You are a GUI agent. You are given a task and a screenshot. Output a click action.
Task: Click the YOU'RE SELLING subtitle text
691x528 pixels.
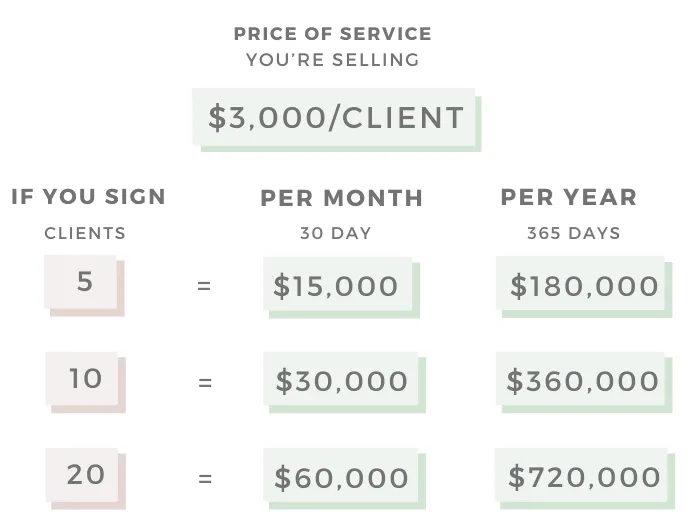tap(333, 60)
